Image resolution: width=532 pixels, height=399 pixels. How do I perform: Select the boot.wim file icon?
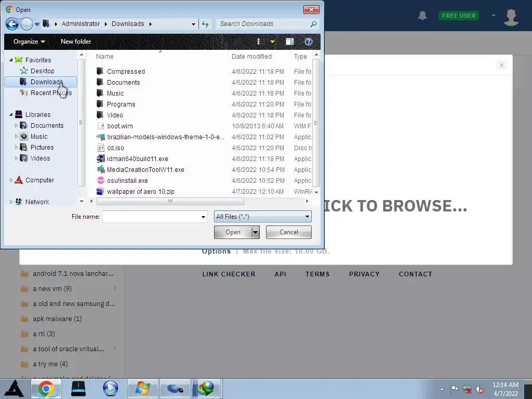[100, 126]
